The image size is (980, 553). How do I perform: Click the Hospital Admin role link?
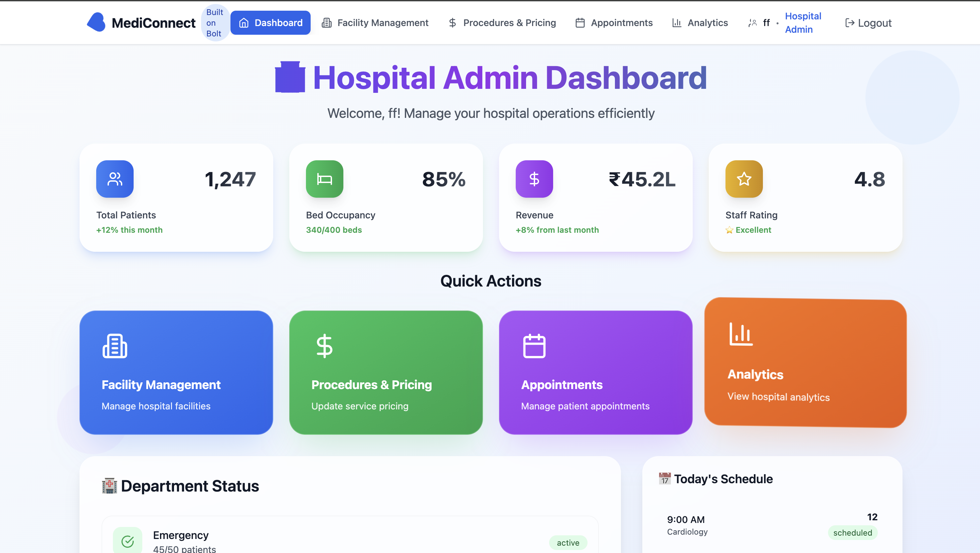coord(803,23)
